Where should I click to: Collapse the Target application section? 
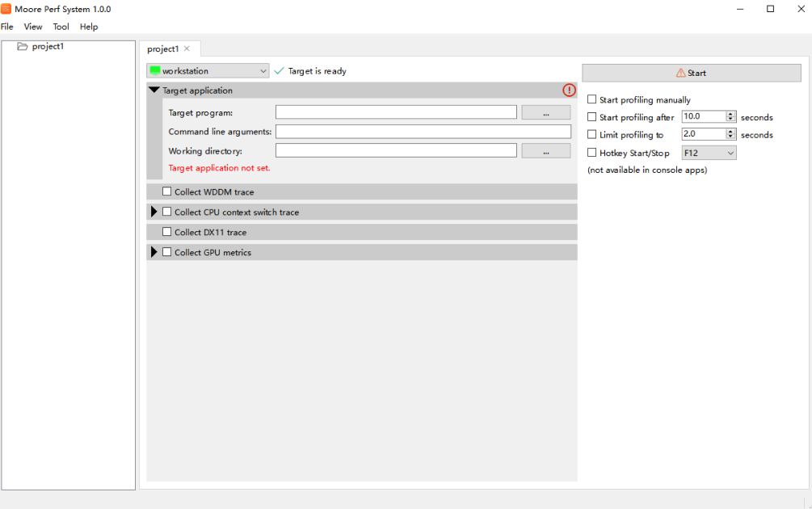pyautogui.click(x=154, y=90)
